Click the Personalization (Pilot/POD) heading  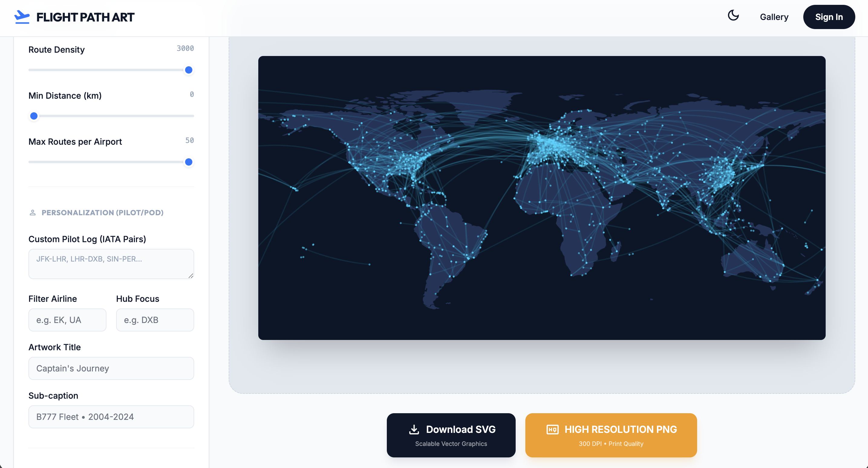(103, 213)
